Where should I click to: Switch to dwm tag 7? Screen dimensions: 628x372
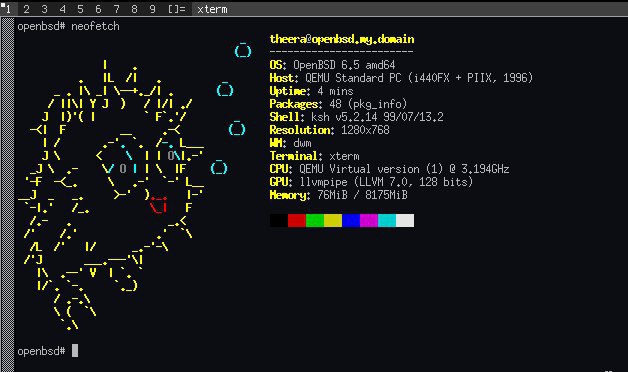117,9
